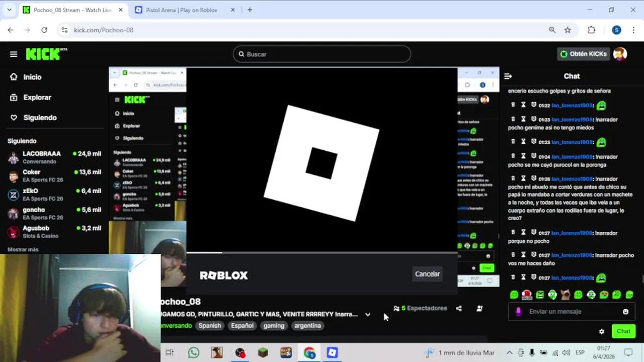The image size is (644, 362).
Task: Open zEkO channel avatar
Action: point(14,195)
